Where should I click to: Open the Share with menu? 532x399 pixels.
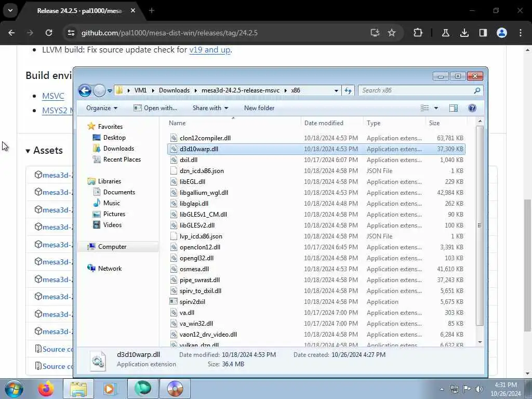[x=210, y=108]
